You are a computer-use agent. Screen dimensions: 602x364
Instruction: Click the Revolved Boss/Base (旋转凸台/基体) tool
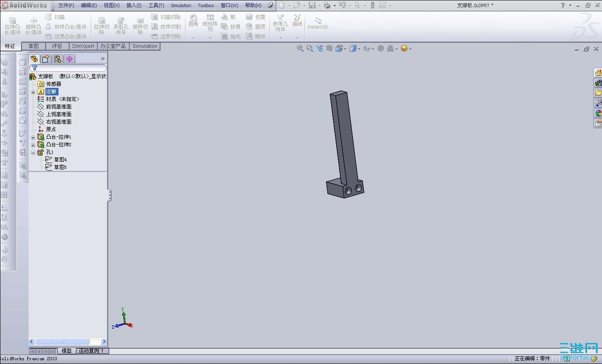click(x=34, y=26)
